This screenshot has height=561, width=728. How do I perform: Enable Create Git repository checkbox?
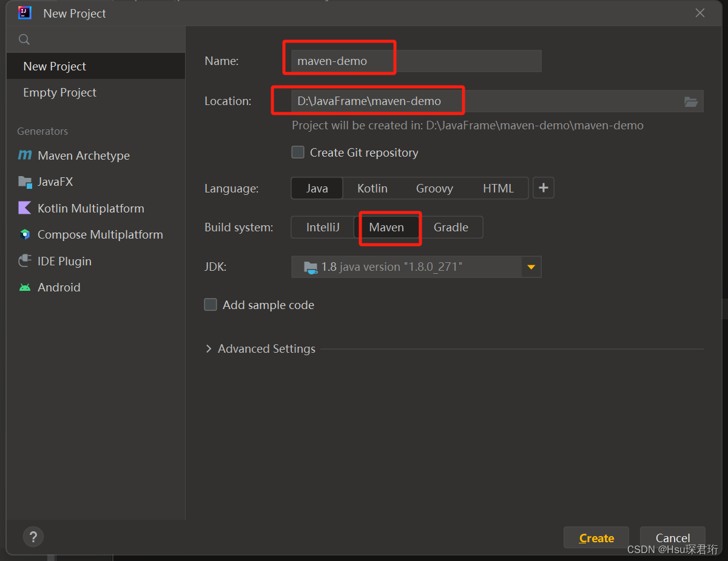(298, 152)
